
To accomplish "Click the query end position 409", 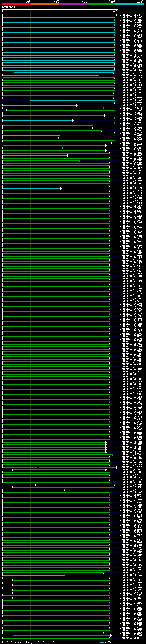I will (115, 11).
